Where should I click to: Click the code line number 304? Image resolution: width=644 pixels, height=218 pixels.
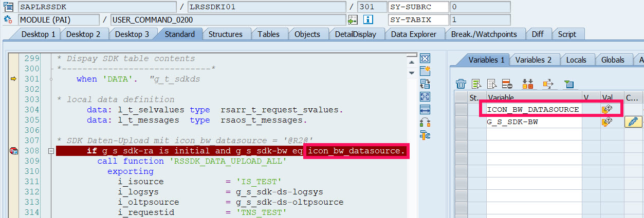32,110
